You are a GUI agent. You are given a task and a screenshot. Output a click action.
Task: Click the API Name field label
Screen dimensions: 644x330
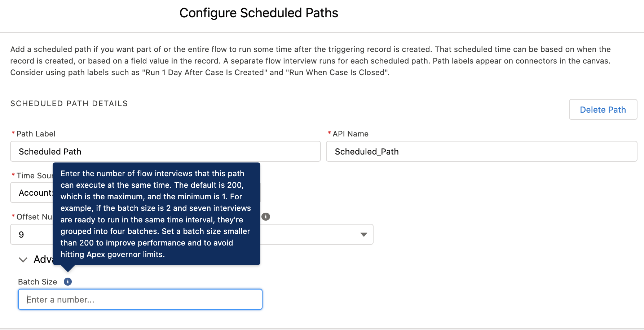coord(350,134)
